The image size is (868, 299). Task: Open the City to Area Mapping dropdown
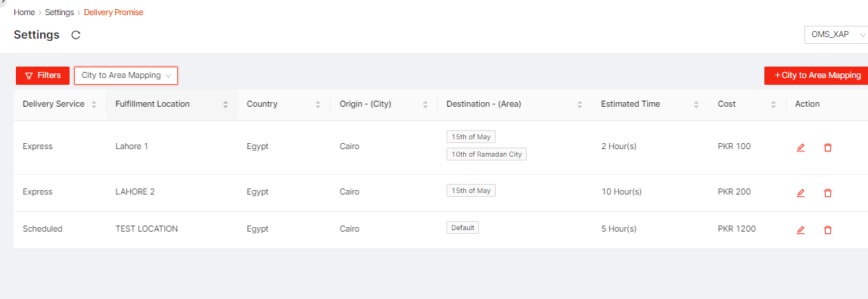[x=126, y=75]
